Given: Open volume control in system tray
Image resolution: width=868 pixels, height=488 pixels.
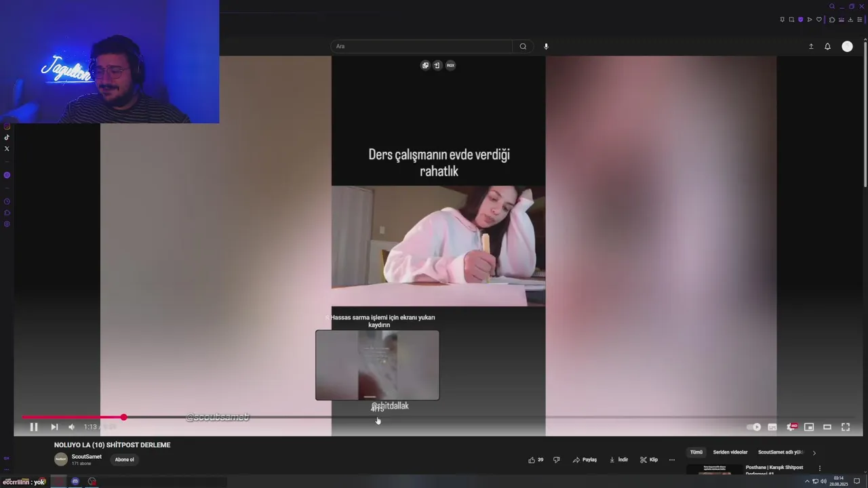Looking at the screenshot, I should (823, 481).
